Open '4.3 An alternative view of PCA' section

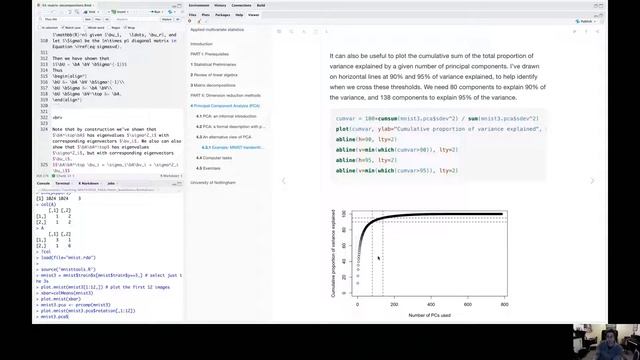[224, 137]
